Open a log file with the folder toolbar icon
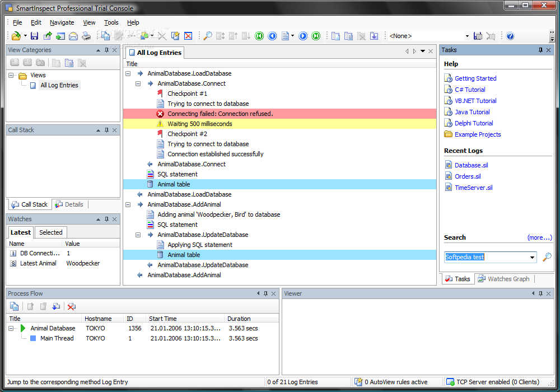This screenshot has height=392, width=560. 16,36
